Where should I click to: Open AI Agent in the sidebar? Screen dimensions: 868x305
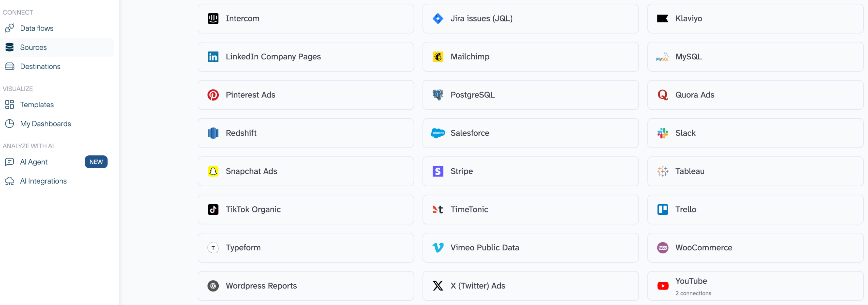pos(57,162)
